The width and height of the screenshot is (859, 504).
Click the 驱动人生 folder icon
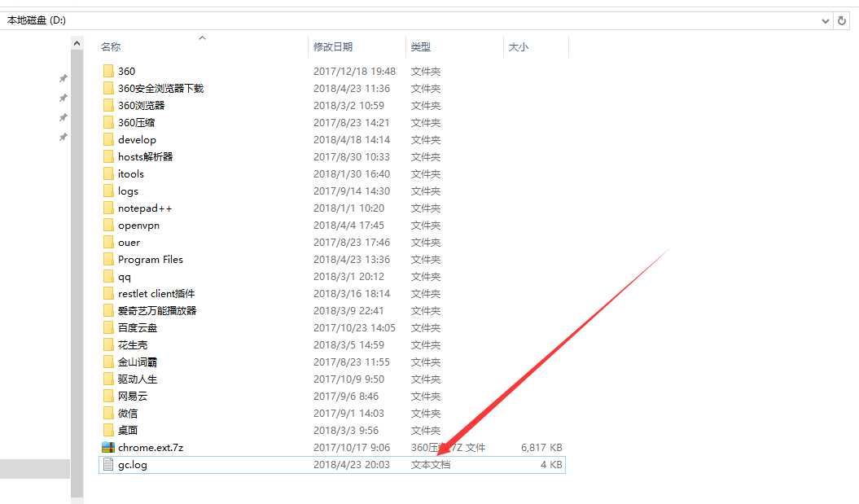[108, 379]
